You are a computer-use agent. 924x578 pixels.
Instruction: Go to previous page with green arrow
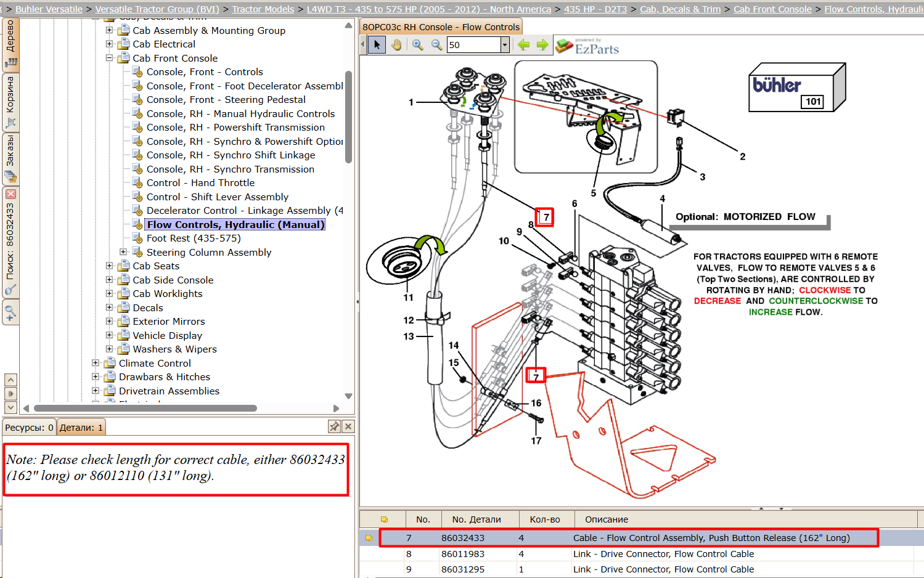[524, 44]
